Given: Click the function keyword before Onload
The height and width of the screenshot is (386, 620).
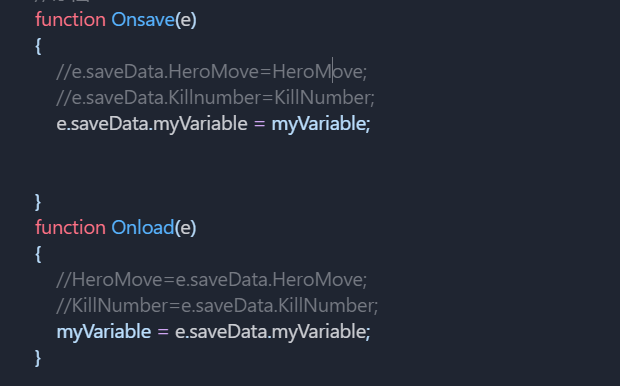Looking at the screenshot, I should tap(70, 227).
